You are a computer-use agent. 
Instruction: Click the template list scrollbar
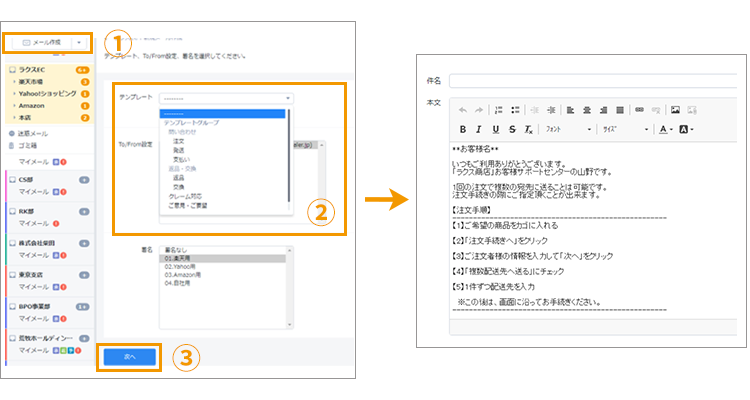click(288, 156)
